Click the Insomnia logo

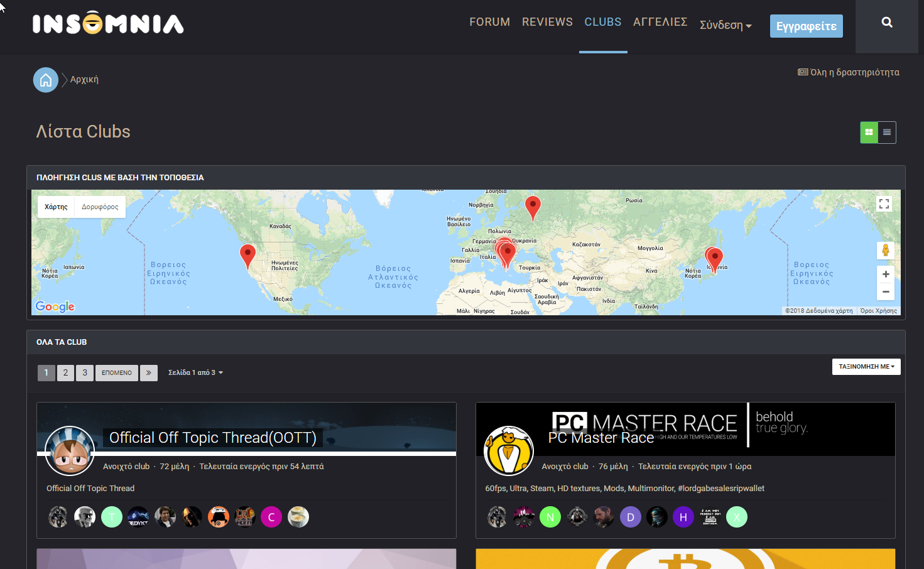pyautogui.click(x=108, y=23)
